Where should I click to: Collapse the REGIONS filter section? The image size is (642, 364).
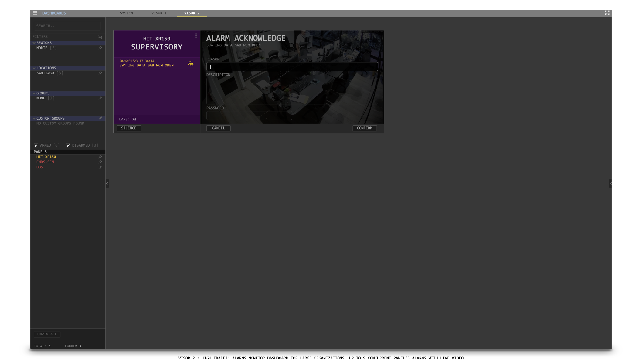pyautogui.click(x=34, y=43)
